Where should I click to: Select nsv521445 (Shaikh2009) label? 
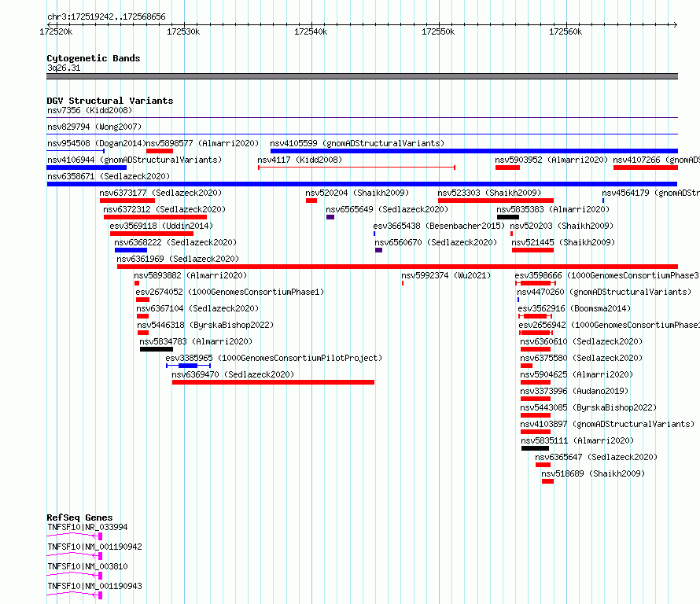click(x=563, y=242)
